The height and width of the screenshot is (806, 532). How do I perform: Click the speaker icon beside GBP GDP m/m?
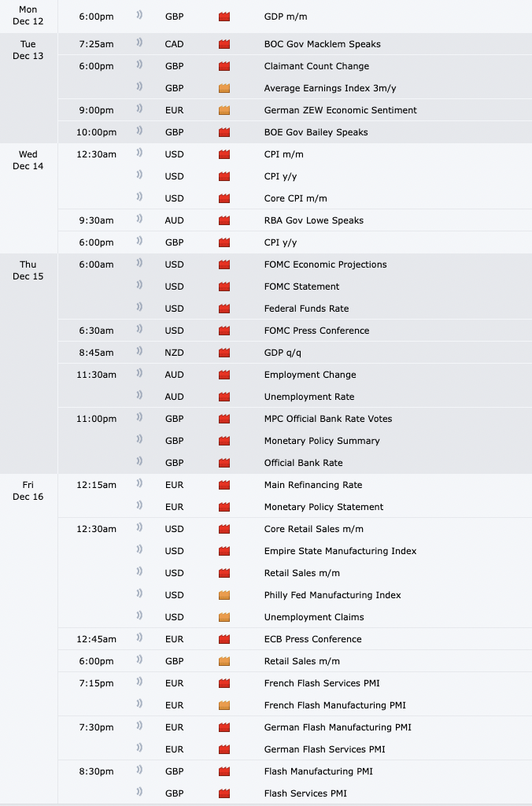point(140,16)
